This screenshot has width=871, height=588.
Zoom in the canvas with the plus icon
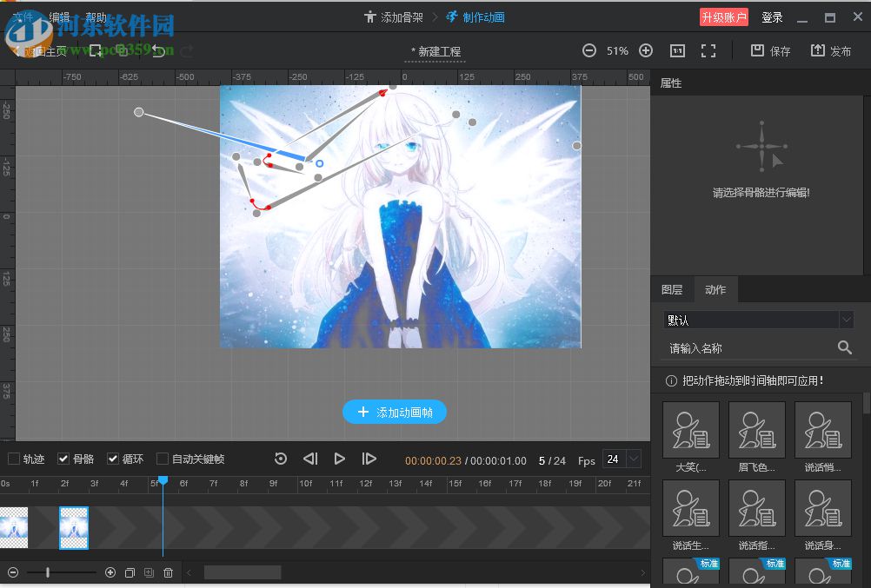(x=646, y=51)
